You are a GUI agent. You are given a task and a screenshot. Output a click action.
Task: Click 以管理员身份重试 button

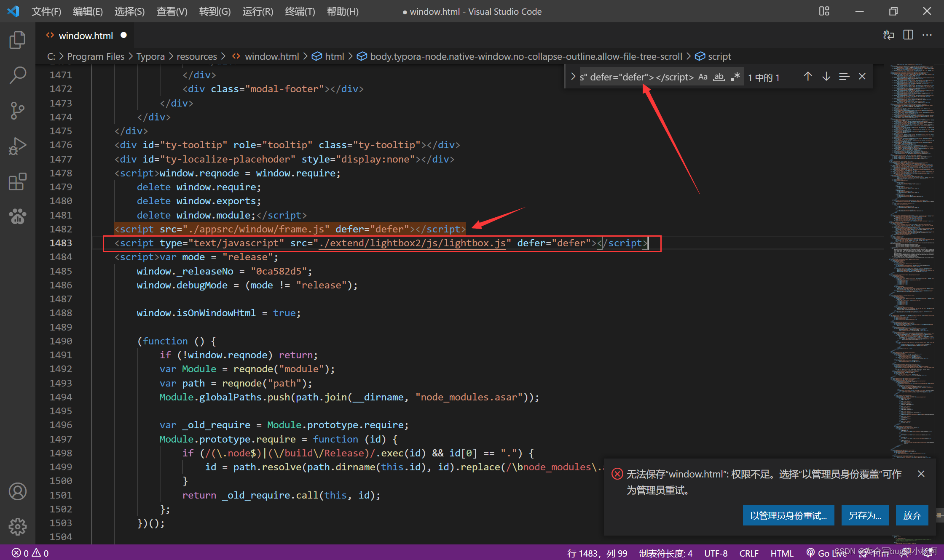pyautogui.click(x=788, y=515)
